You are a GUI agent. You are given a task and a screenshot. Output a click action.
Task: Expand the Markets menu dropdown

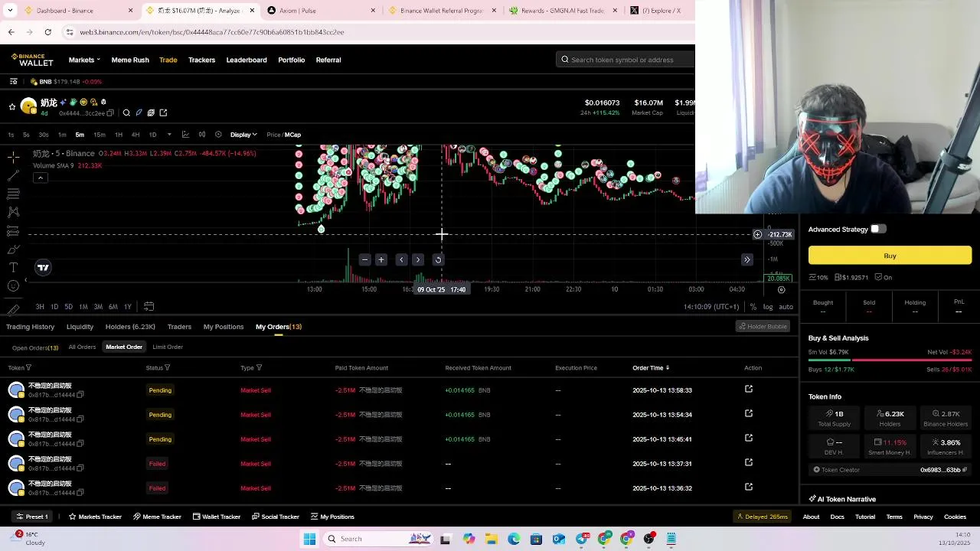(x=84, y=60)
